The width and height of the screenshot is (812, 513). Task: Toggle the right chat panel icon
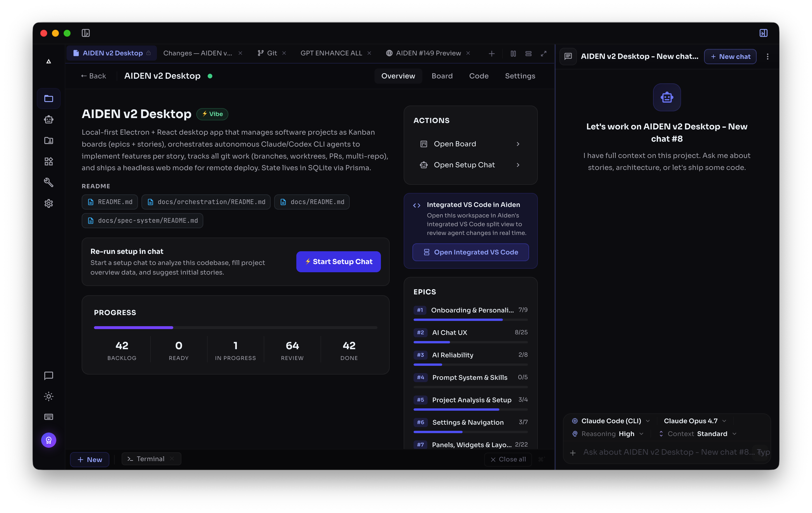(x=763, y=33)
